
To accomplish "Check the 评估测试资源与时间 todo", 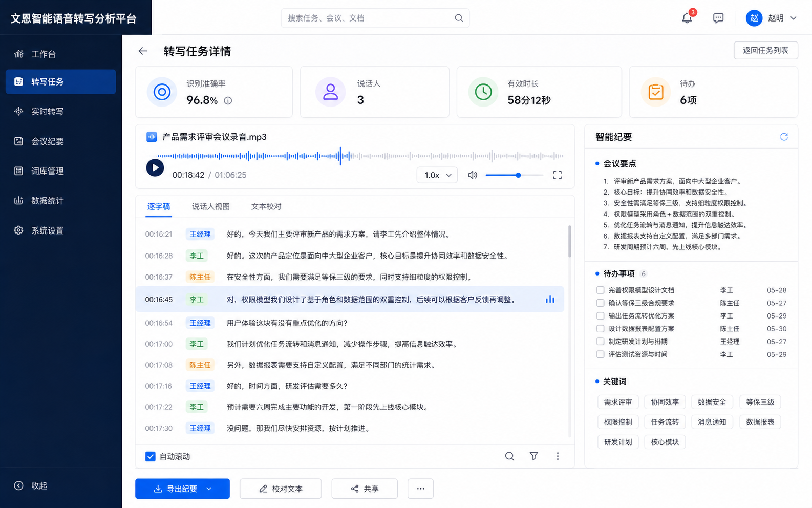I will tap(601, 354).
